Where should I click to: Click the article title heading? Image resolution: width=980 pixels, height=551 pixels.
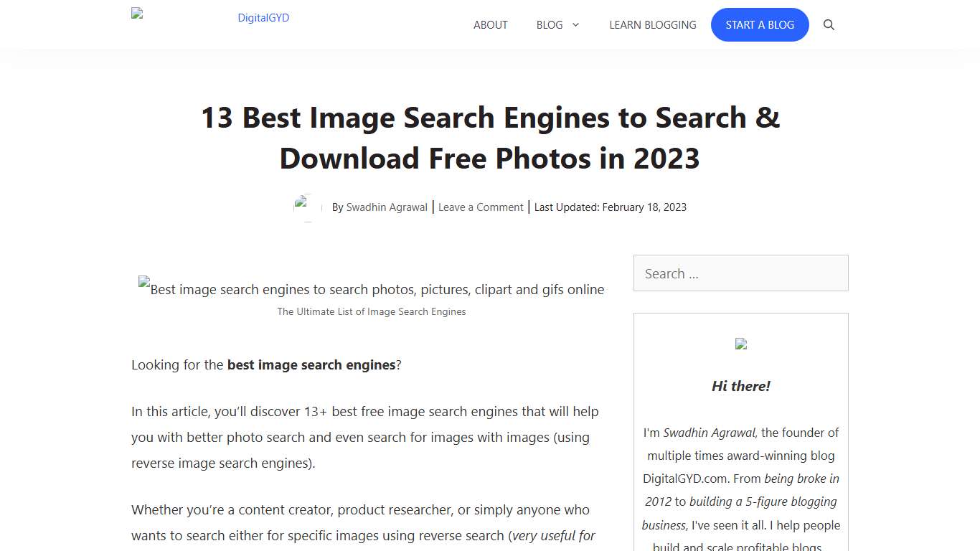[x=490, y=138]
